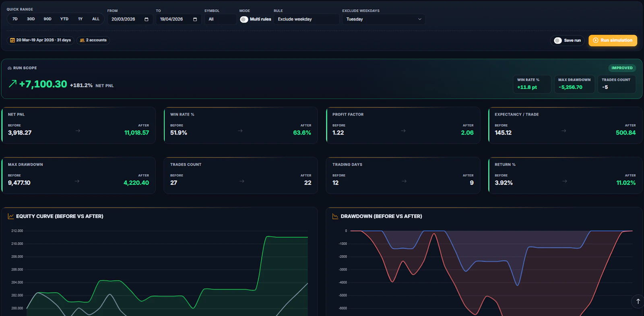The image size is (644, 316).
Task: Click the Equity Curve (Before vs After) title
Action: coord(60,216)
